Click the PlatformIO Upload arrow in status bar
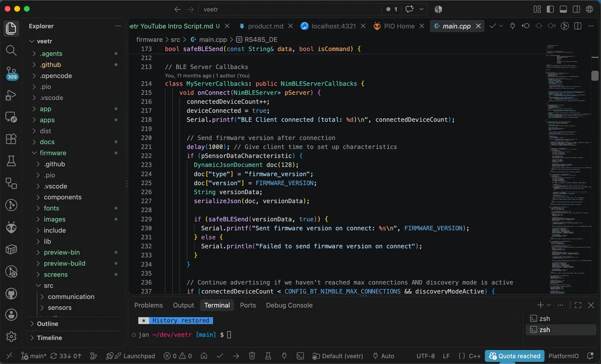 [x=235, y=356]
